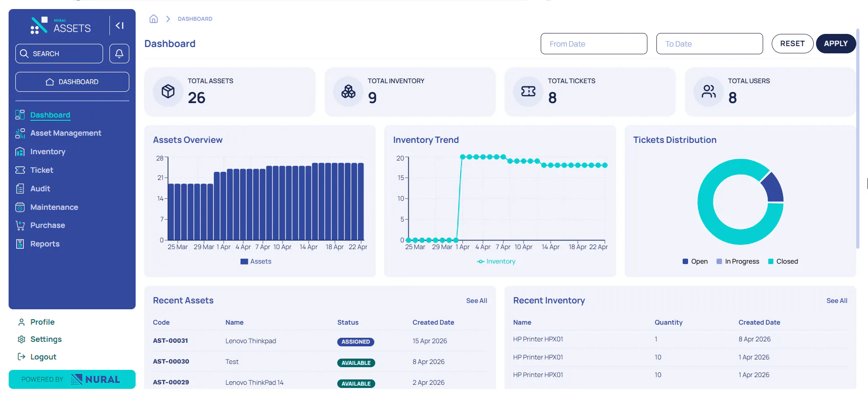The width and height of the screenshot is (868, 397).
Task: Click the breadcrumb chevron separator
Action: [168, 19]
